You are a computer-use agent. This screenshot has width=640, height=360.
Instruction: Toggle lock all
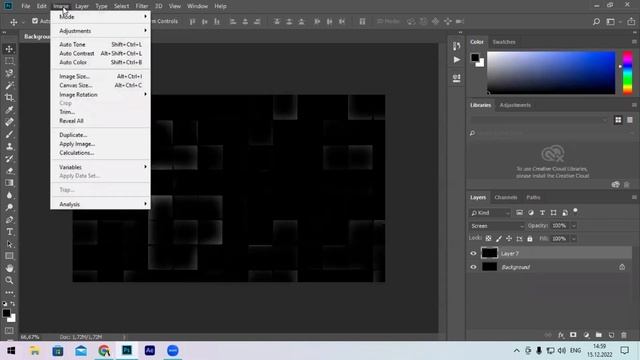coord(530,239)
